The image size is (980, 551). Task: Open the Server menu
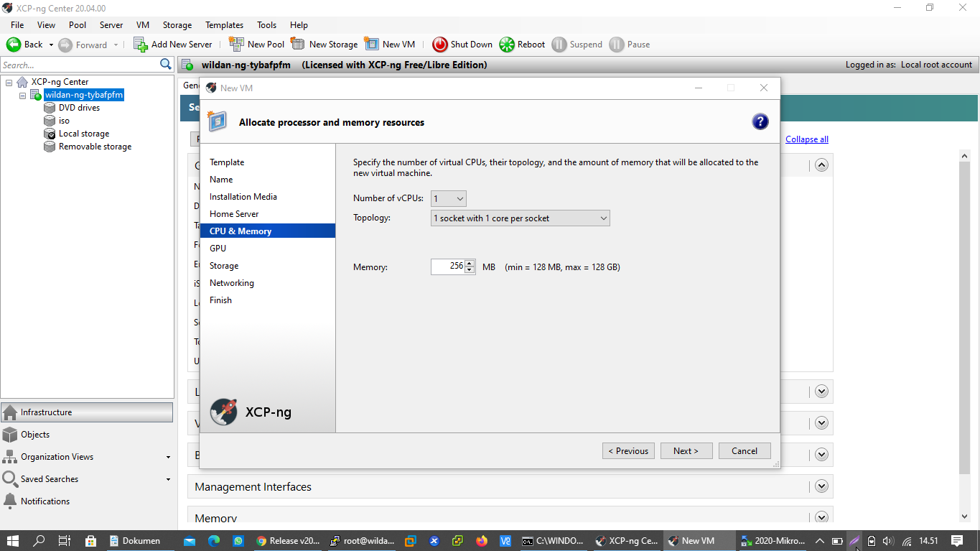pyautogui.click(x=111, y=24)
